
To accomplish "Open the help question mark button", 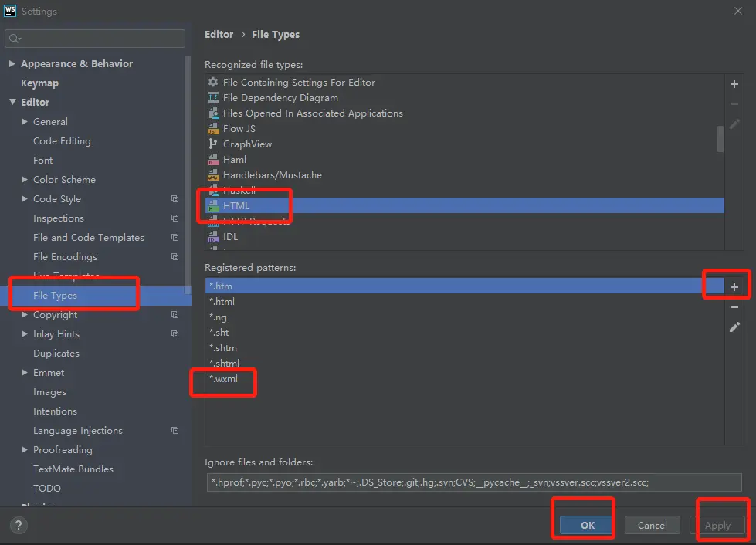I will tap(19, 525).
